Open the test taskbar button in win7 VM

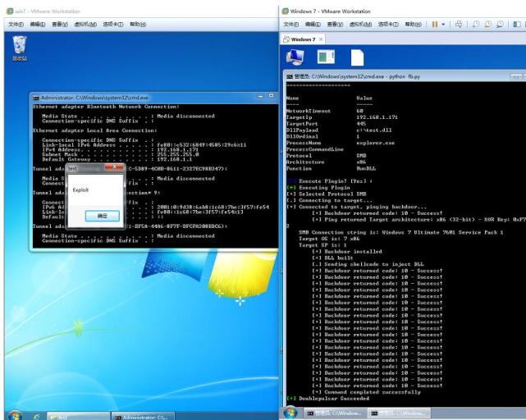79,417
